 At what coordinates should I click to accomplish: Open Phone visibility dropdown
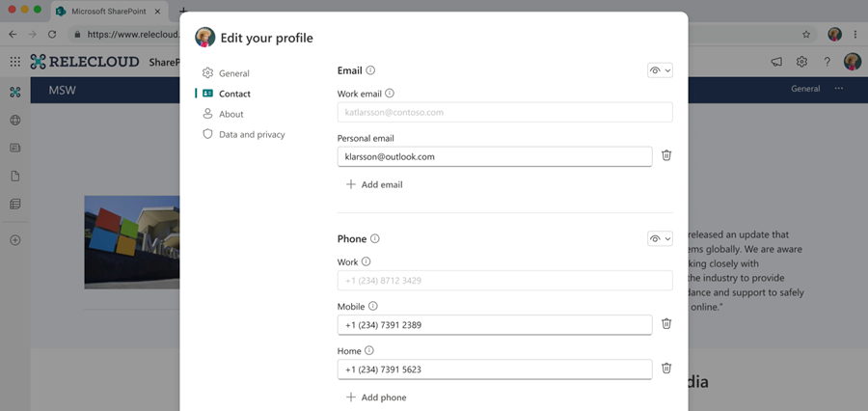click(x=660, y=238)
